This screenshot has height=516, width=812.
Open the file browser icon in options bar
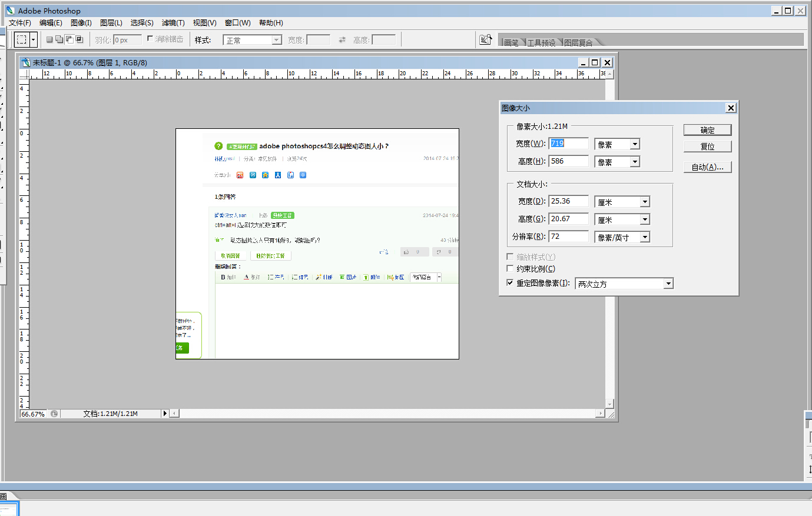tap(485, 39)
